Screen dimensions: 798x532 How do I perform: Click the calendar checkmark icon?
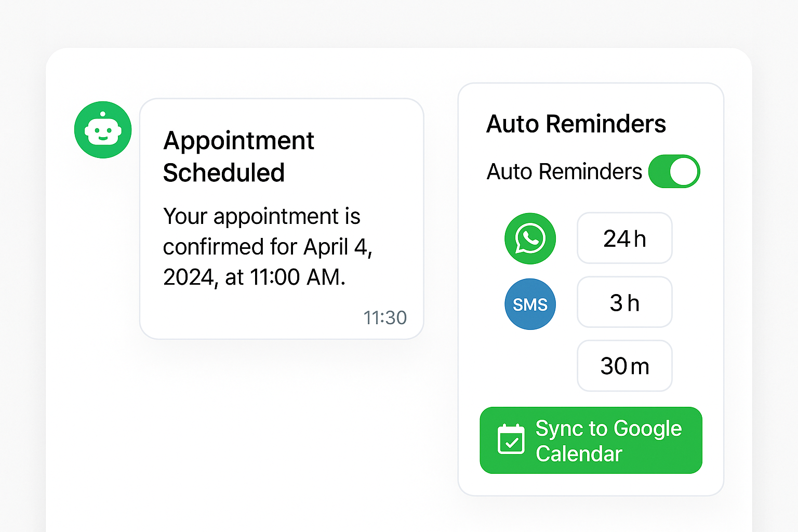(x=511, y=440)
